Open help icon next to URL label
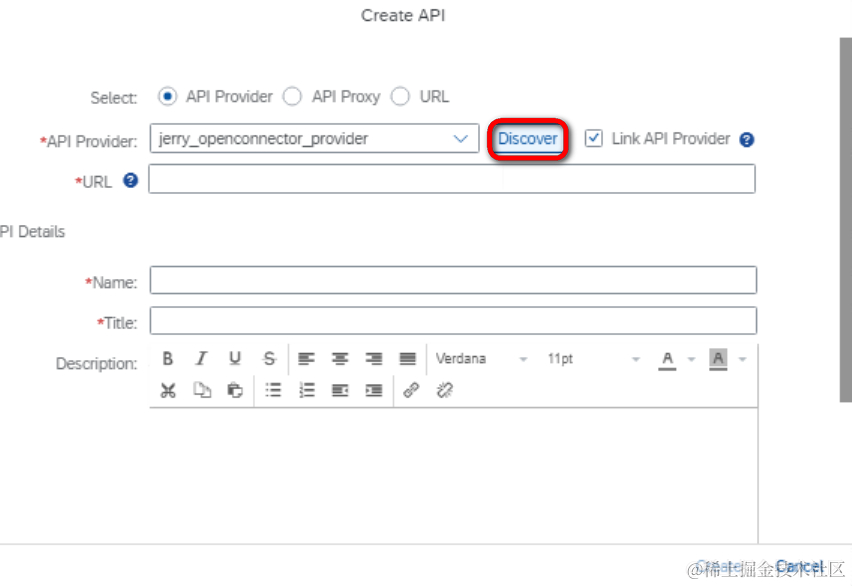Screen dimensions: 852x586 click(x=130, y=180)
